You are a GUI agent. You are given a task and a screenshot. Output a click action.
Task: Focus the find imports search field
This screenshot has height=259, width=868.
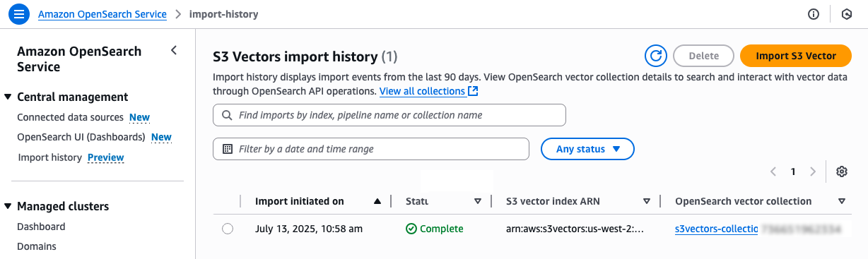point(389,115)
